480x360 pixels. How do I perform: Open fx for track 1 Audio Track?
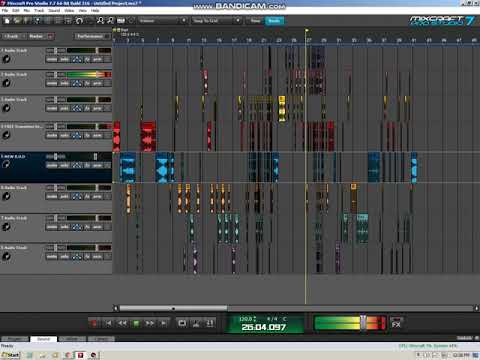tap(87, 59)
